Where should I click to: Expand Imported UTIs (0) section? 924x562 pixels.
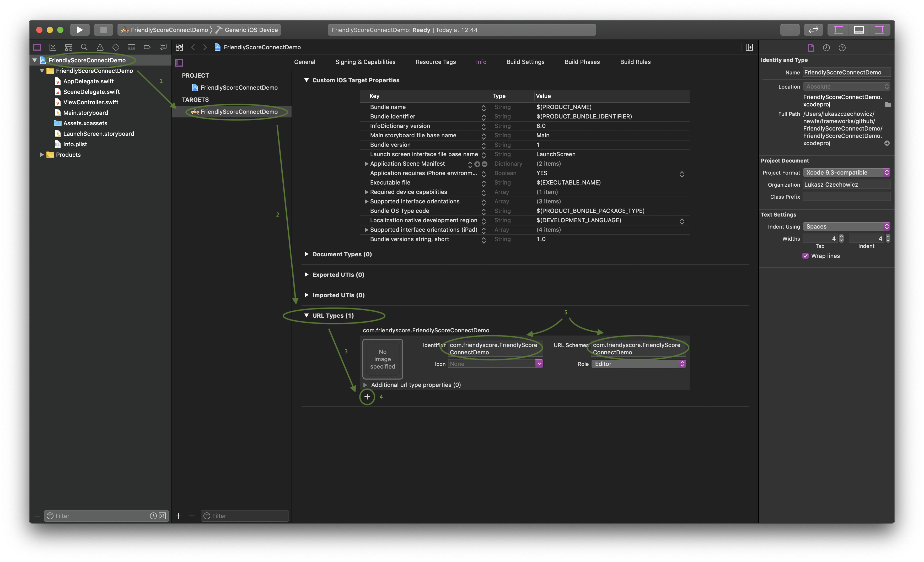(306, 295)
